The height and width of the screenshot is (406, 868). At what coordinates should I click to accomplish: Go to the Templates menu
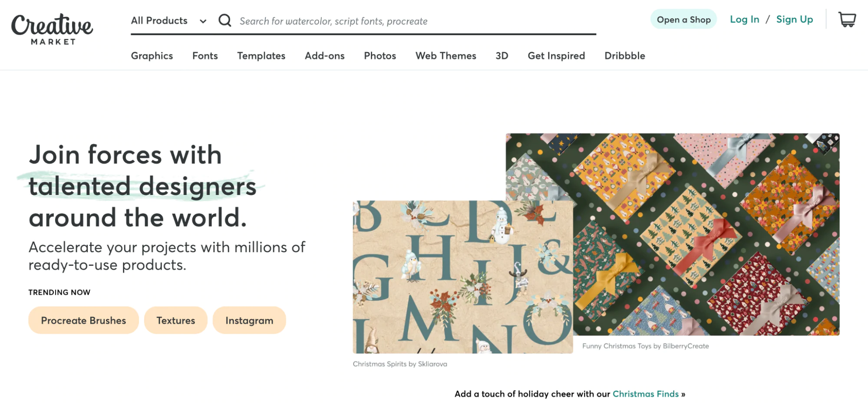[x=261, y=56]
